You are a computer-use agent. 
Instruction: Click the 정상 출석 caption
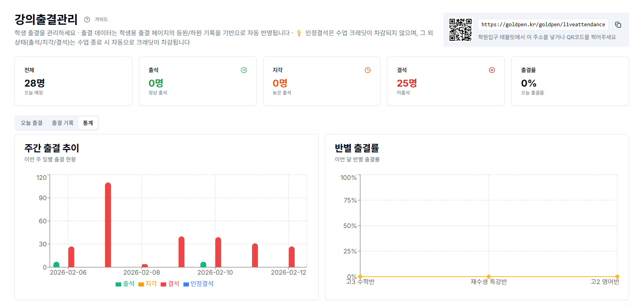pos(158,93)
